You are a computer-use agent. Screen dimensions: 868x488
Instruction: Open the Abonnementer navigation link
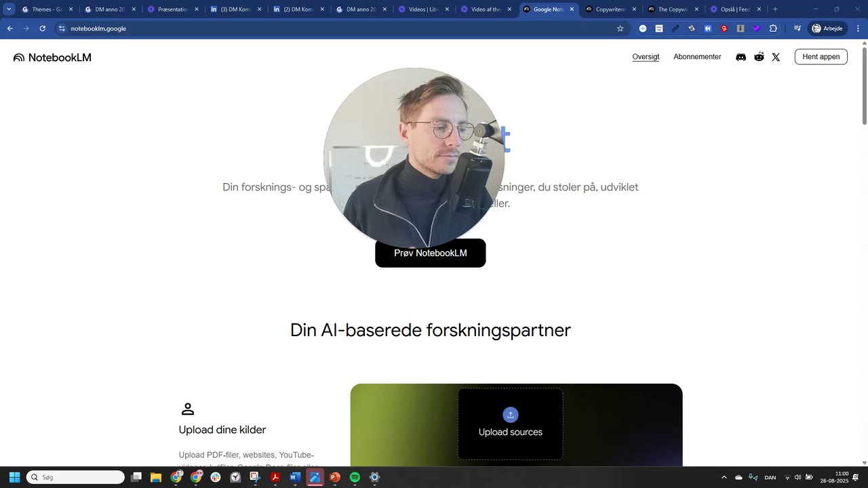pyautogui.click(x=697, y=57)
